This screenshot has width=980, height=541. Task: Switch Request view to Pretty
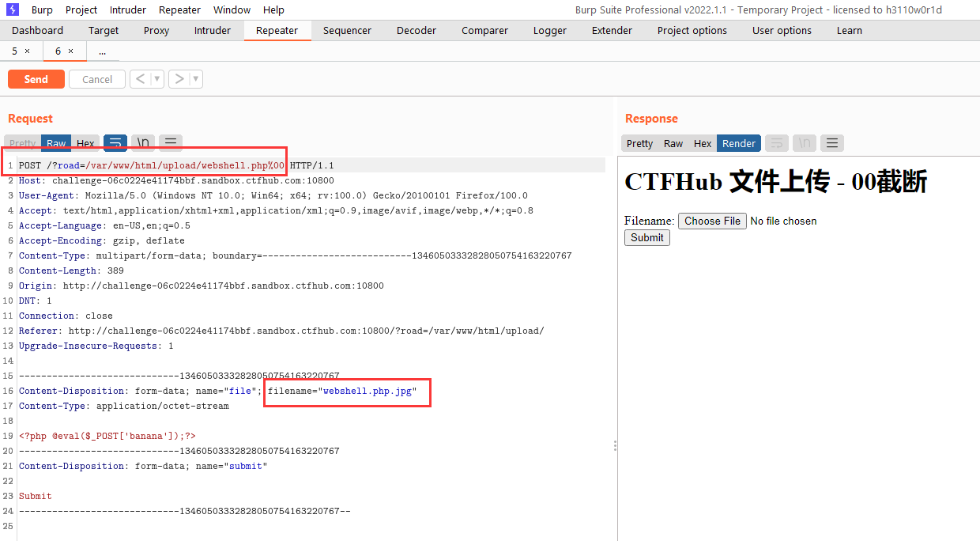22,143
